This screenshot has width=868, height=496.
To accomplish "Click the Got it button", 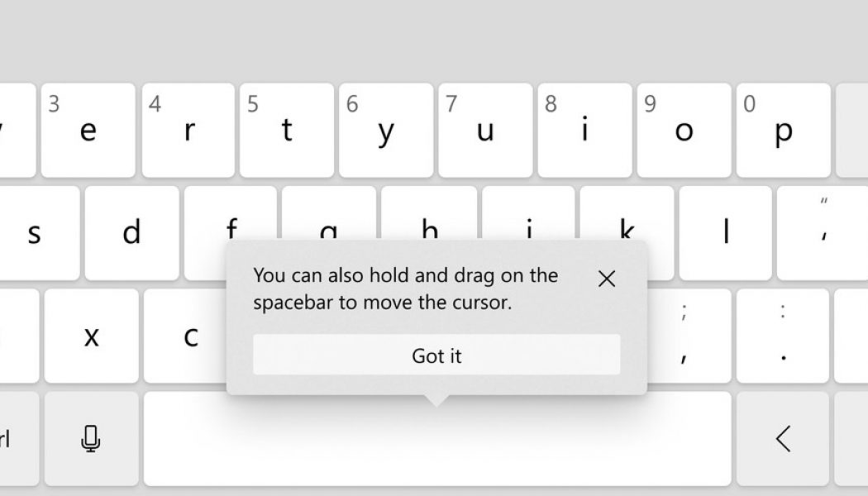I will [436, 355].
